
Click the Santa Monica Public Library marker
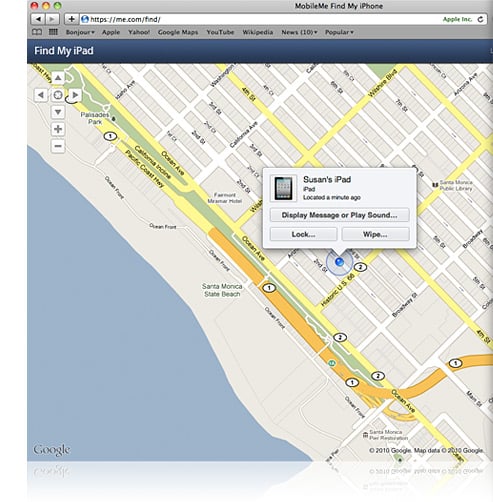click(x=435, y=185)
